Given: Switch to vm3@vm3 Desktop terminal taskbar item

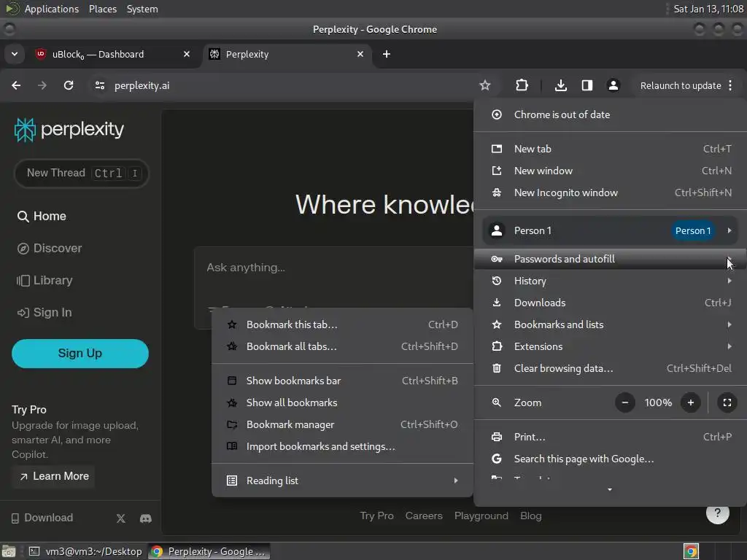Looking at the screenshot, I should pos(86,551).
